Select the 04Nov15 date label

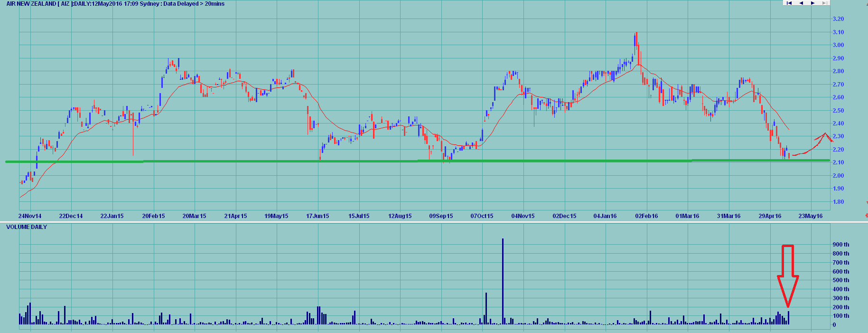click(x=523, y=216)
